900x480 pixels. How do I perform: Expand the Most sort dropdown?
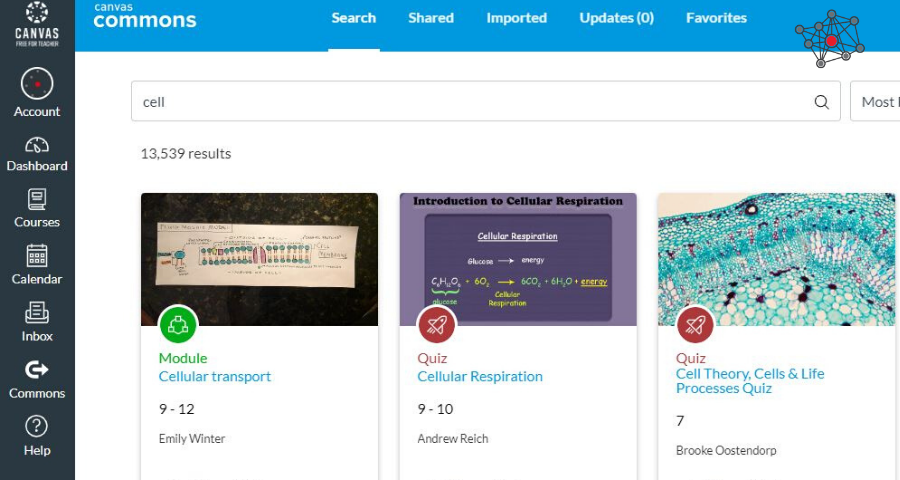point(876,102)
